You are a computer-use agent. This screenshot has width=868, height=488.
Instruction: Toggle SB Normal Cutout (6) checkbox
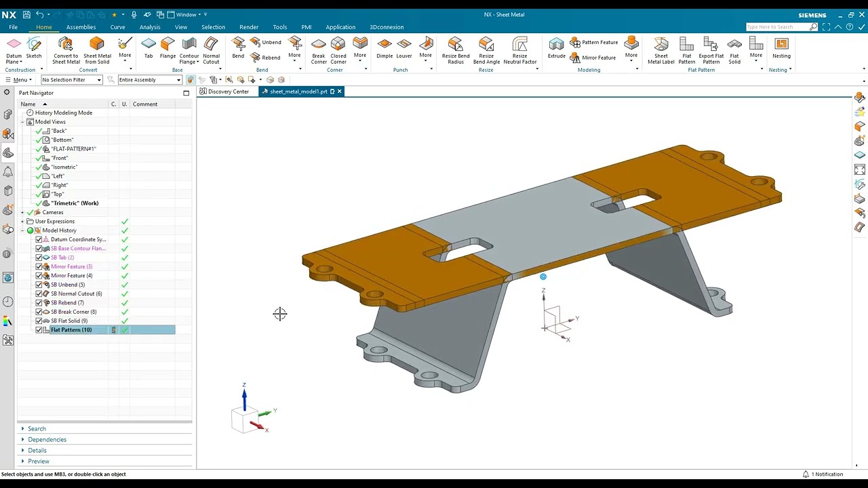[x=39, y=293]
